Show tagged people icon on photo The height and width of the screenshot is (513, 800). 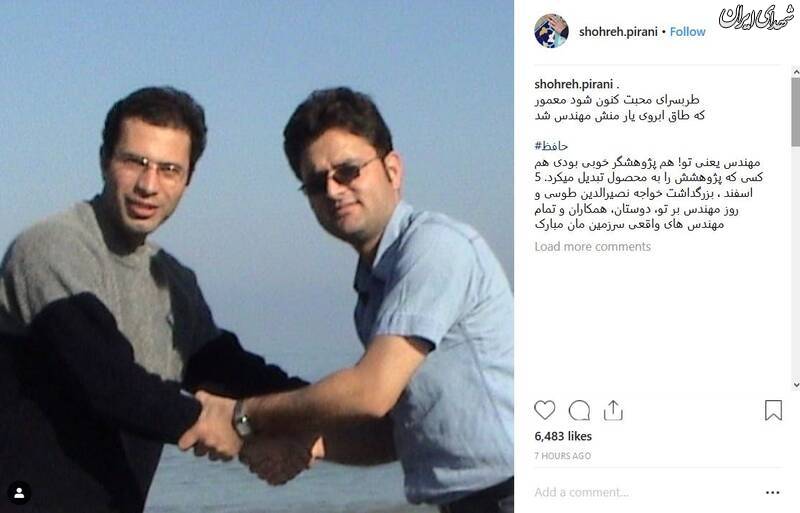(19, 493)
